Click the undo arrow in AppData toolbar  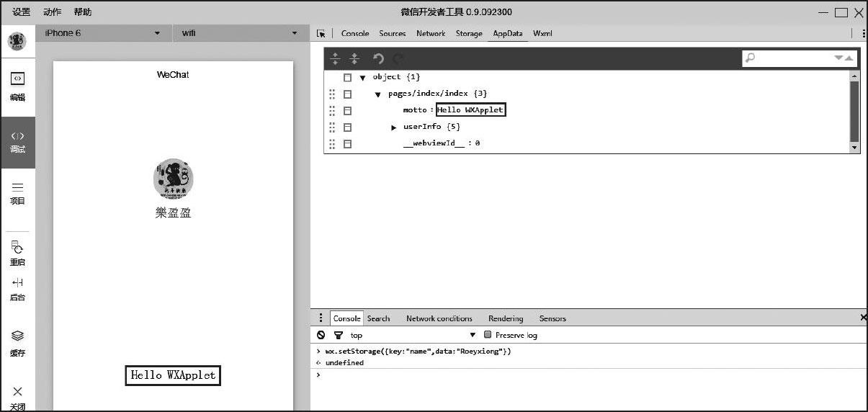point(378,58)
